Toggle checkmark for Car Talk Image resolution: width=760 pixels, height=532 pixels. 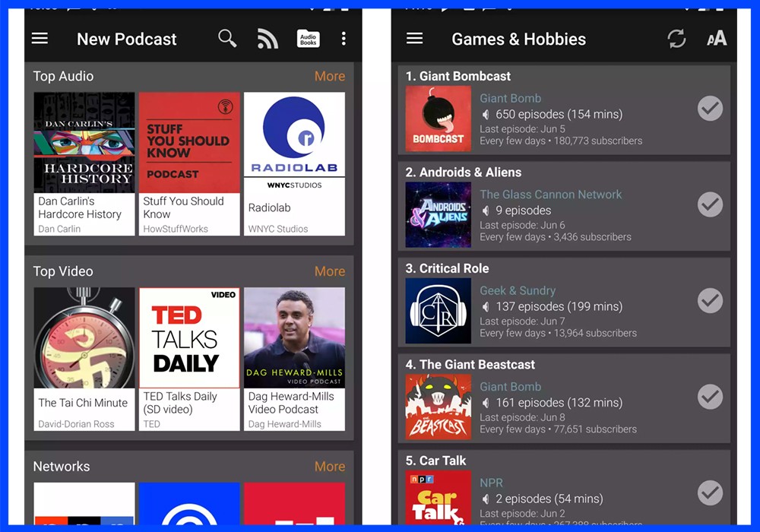(710, 492)
